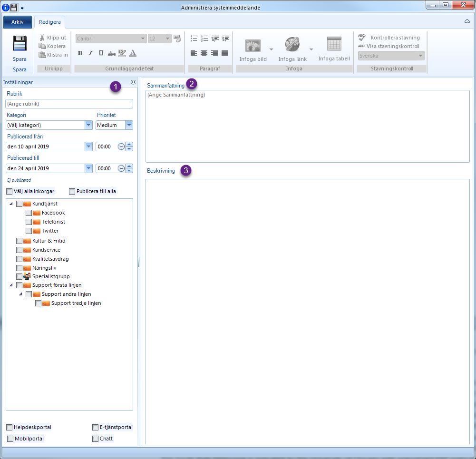The height and width of the screenshot is (459, 476).
Task: Enable the Mobilportal checkbox
Action: click(10, 439)
